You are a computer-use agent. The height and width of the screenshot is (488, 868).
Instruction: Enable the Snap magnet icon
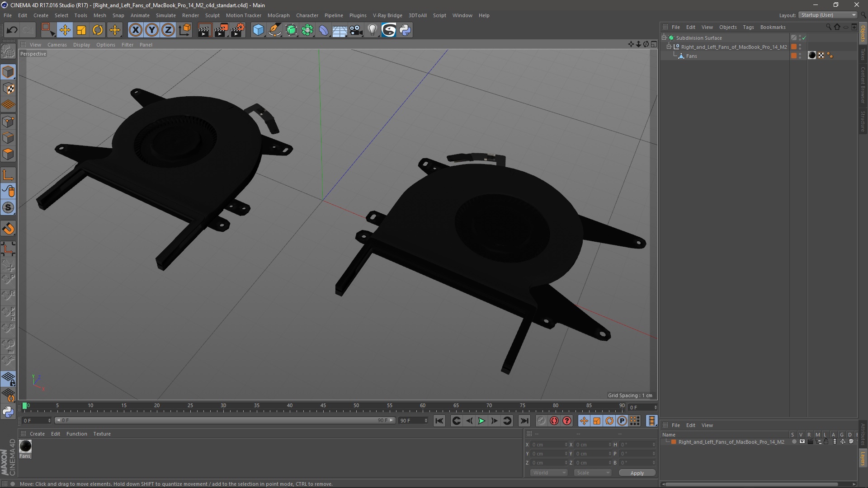[8, 229]
